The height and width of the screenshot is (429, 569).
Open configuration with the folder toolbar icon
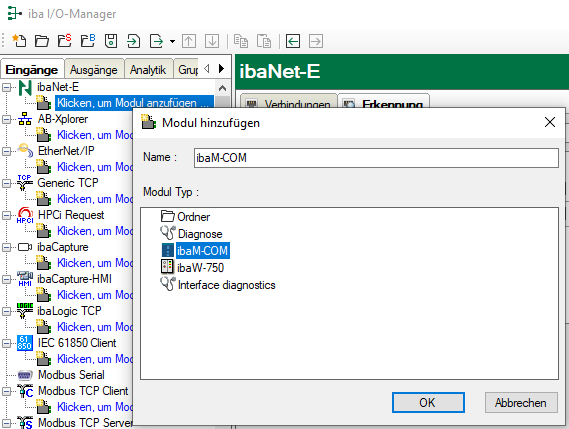pos(42,41)
